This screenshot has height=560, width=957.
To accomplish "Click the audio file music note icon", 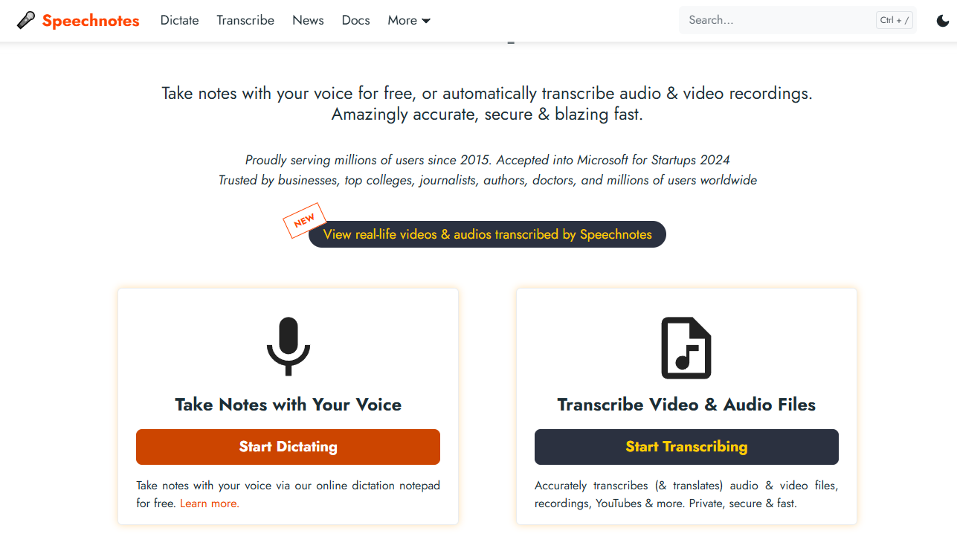I will point(686,347).
